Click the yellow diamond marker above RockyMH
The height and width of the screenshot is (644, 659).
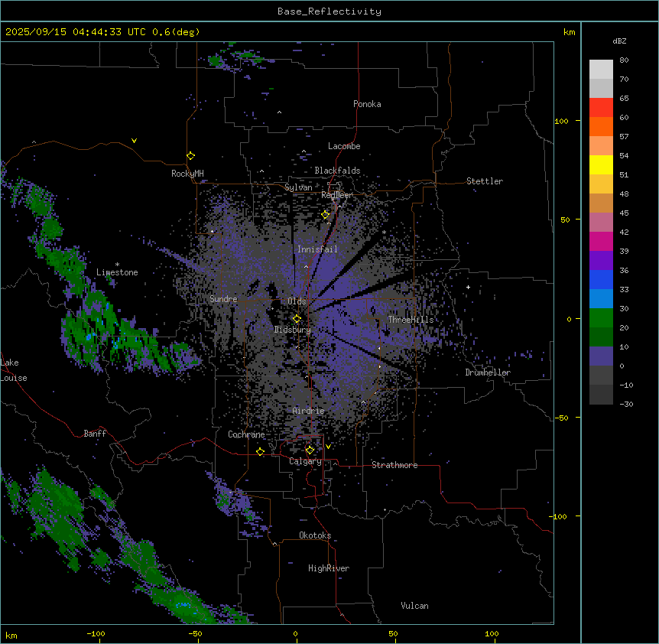pyautogui.click(x=190, y=156)
